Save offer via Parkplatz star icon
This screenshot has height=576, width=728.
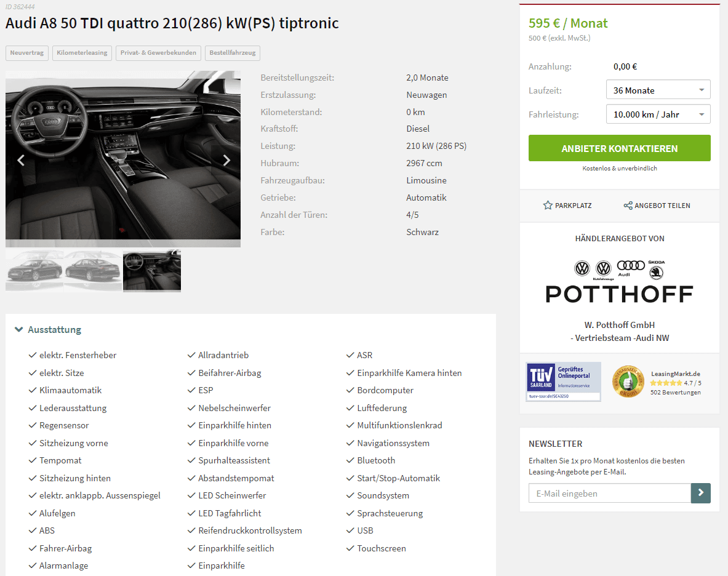click(548, 205)
